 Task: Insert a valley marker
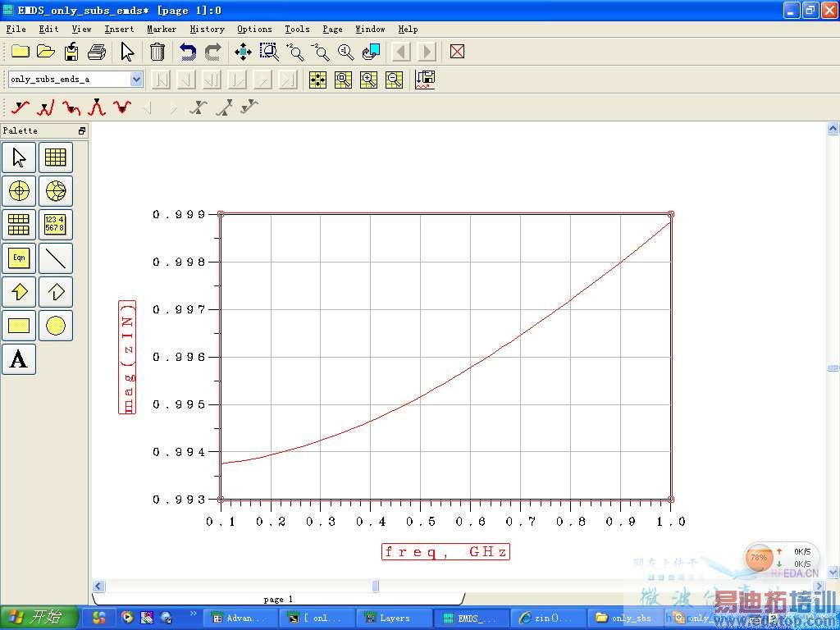click(x=71, y=107)
